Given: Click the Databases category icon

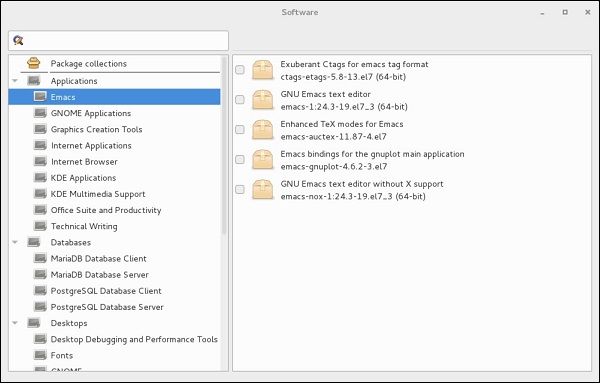Looking at the screenshot, I should tap(34, 242).
